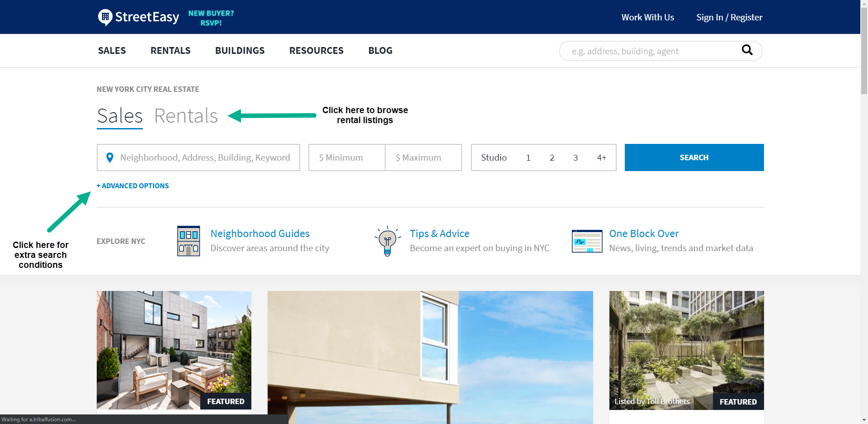Open the RESOURCES menu
The height and width of the screenshot is (424, 868).
pos(316,51)
